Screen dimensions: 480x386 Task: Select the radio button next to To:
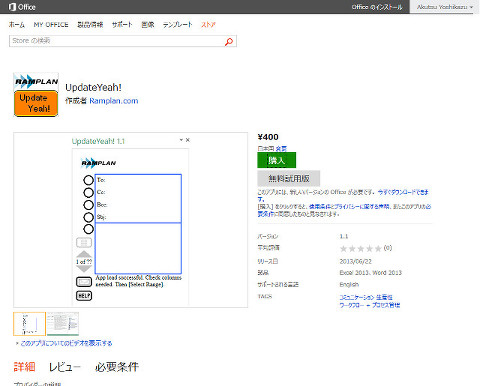pyautogui.click(x=88, y=180)
